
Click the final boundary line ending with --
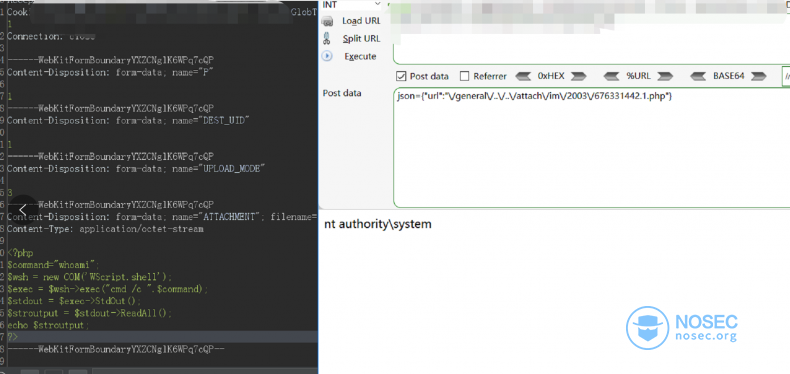point(115,349)
